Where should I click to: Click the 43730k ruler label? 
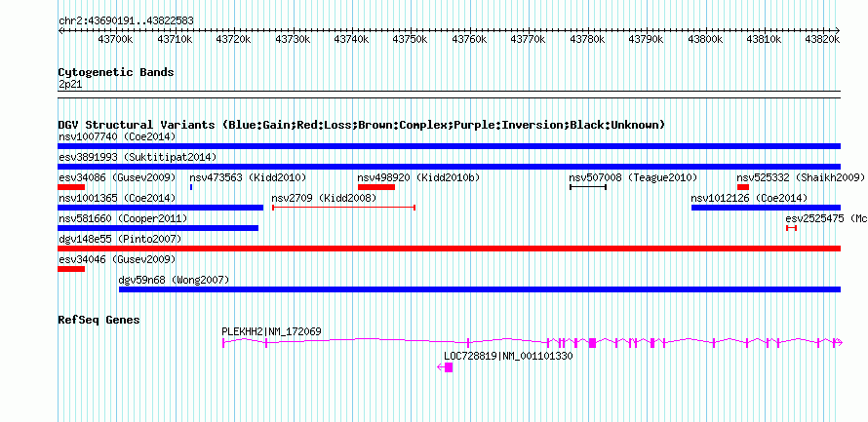click(293, 39)
